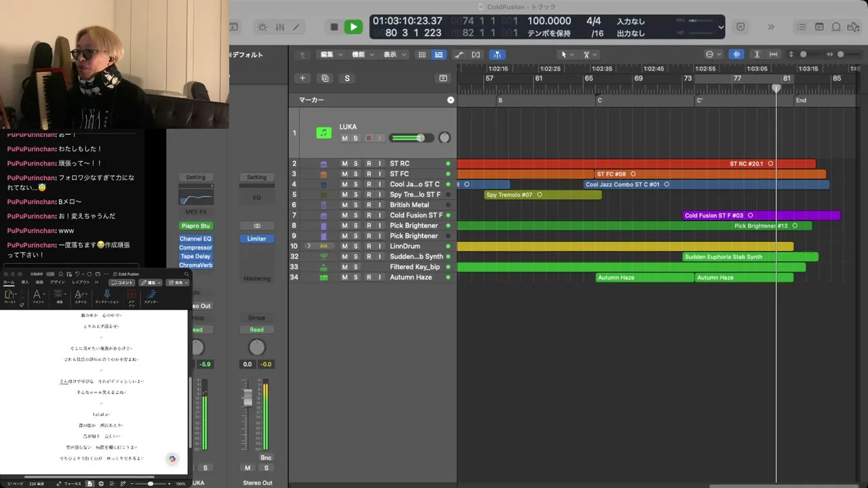
Task: Click the Stop button in transport
Action: tap(334, 27)
